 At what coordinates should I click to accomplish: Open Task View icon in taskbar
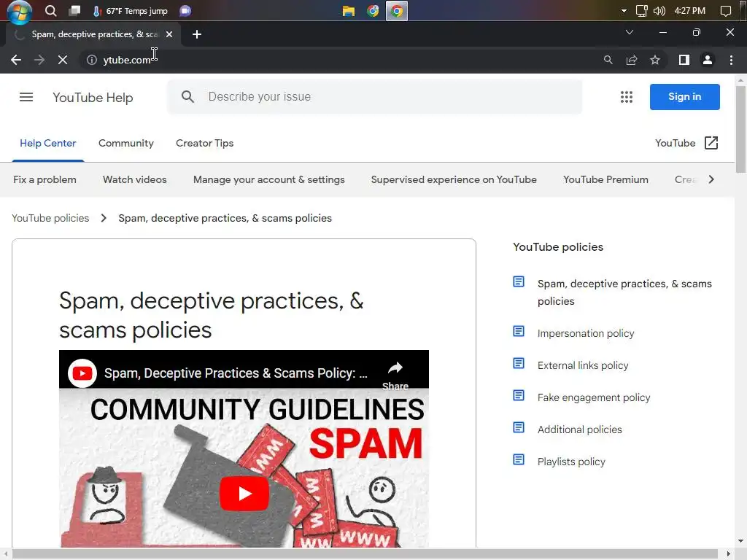(x=74, y=10)
